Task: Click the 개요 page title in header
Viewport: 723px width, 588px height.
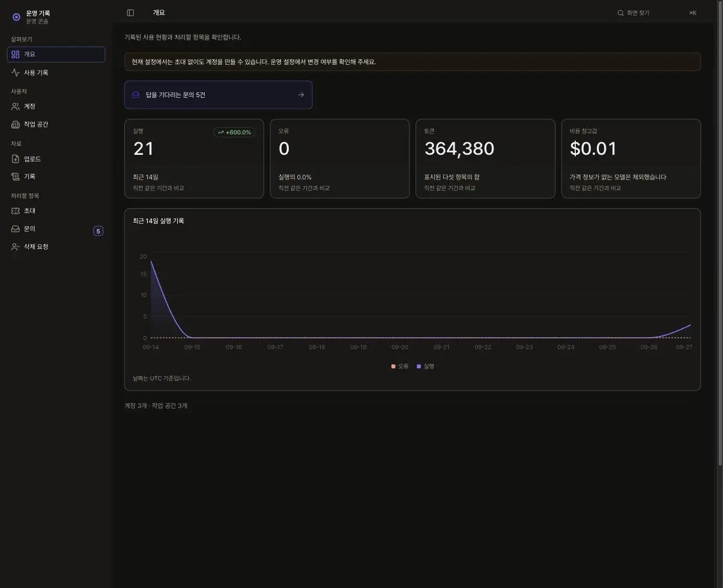Action: (x=159, y=13)
